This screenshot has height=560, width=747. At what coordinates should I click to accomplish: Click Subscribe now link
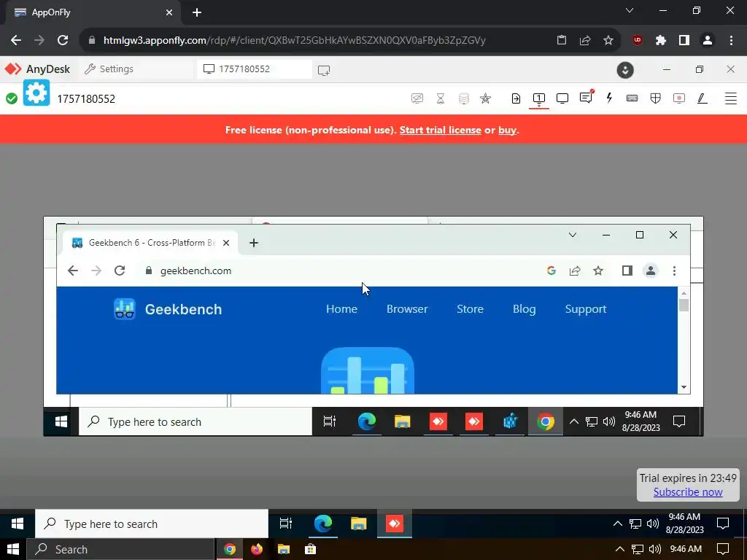click(x=688, y=492)
